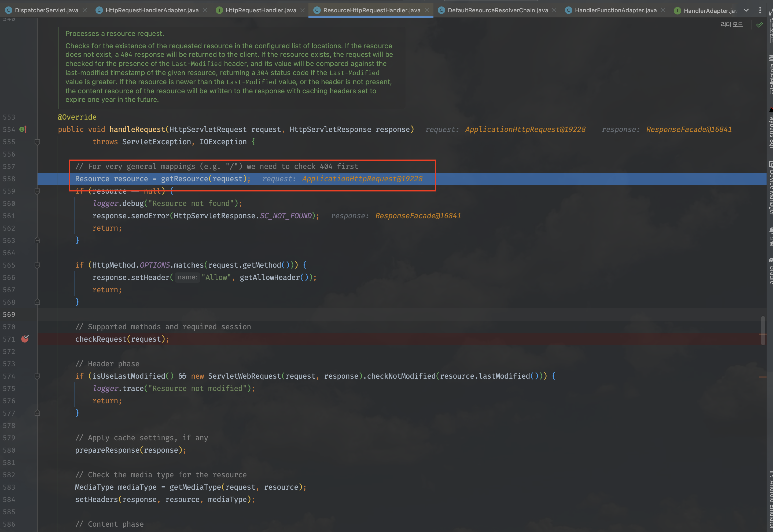Switch to the HttpRequestHandlerAdapter.java tab
Image resolution: width=773 pixels, height=532 pixels.
pyautogui.click(x=152, y=10)
